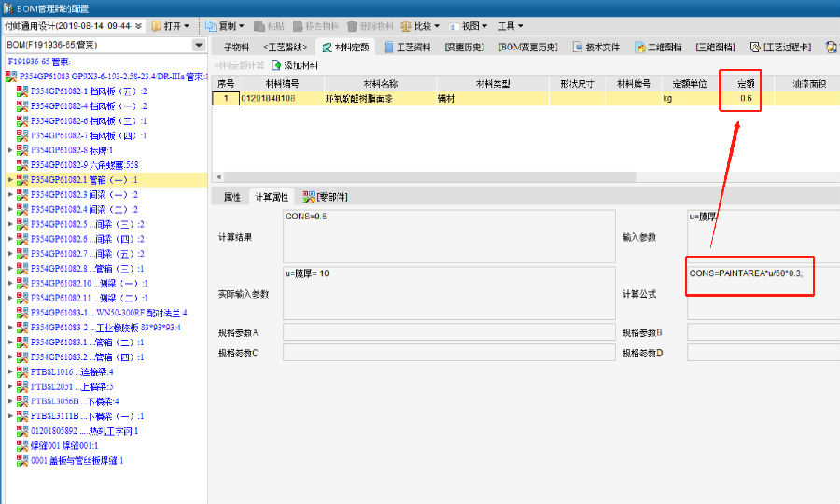This screenshot has width=840, height=504.
Task: Click the 定额 column header
Action: point(745,84)
